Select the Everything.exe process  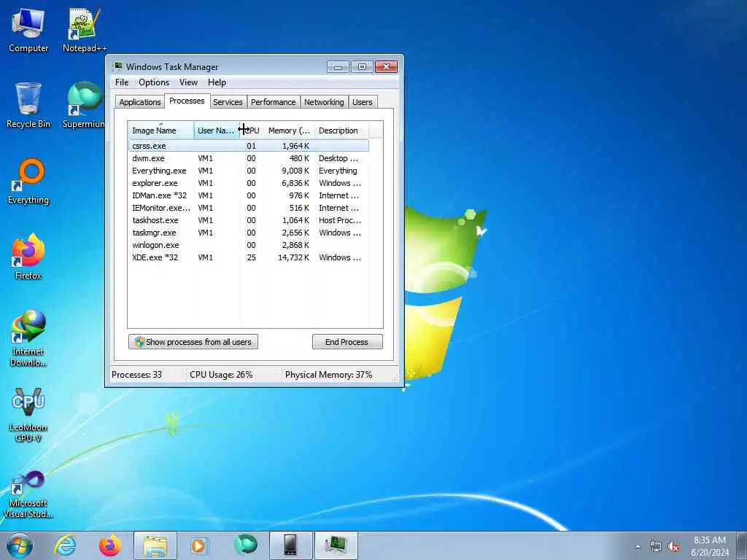pyautogui.click(x=248, y=171)
